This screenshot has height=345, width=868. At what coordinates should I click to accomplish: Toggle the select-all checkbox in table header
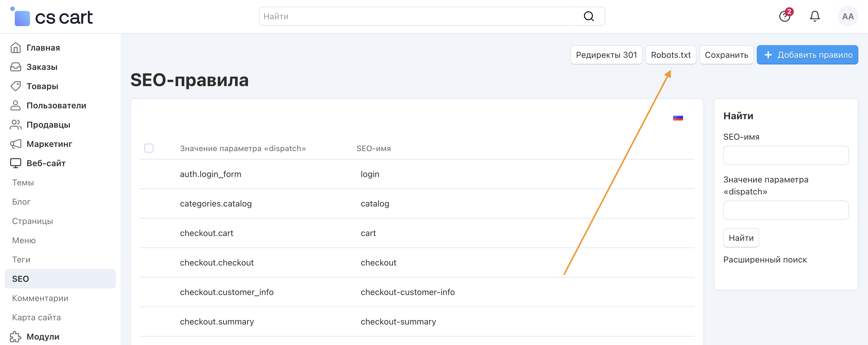(149, 148)
